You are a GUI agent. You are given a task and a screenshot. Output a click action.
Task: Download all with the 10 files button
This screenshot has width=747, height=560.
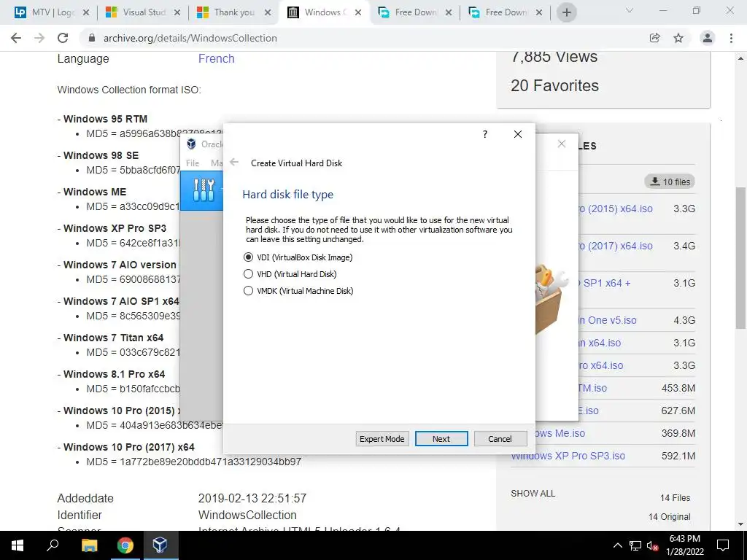(x=670, y=182)
